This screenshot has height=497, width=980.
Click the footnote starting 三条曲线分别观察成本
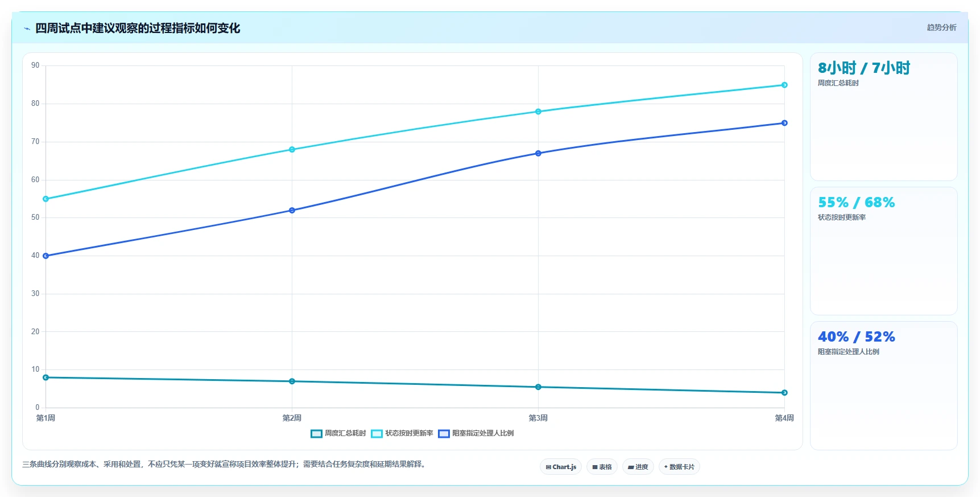coord(225,465)
